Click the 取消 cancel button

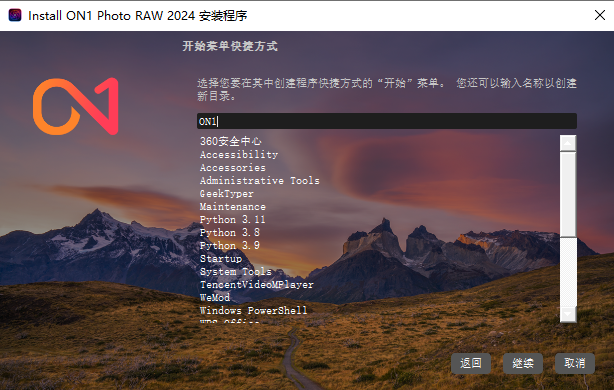(575, 363)
